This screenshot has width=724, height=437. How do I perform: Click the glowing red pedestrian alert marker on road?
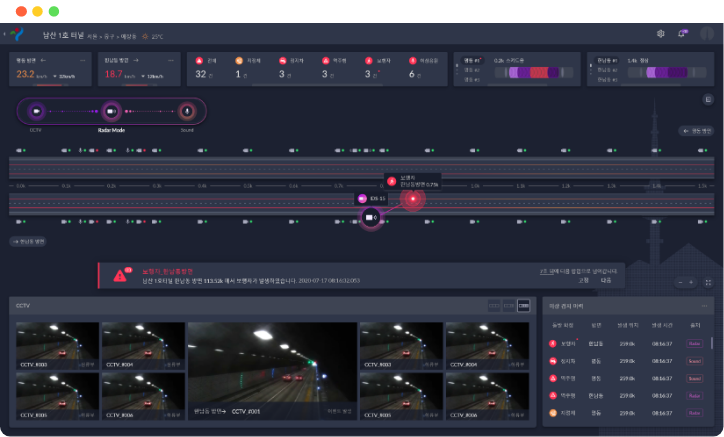pos(413,199)
